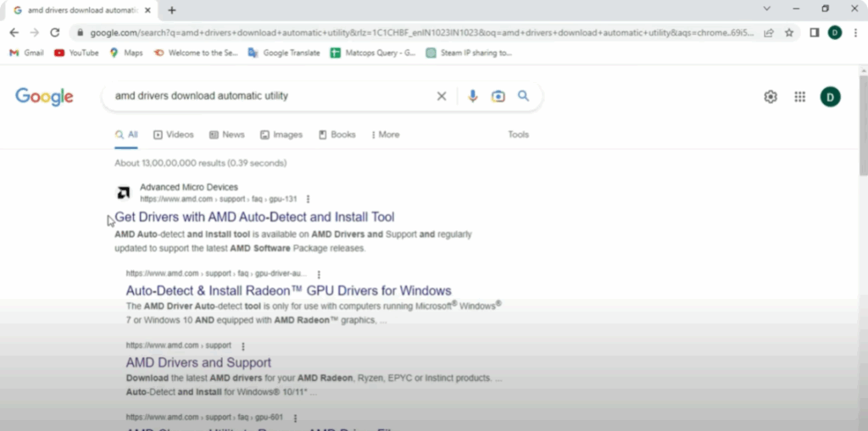This screenshot has height=431, width=868.
Task: Open Google quick settings gear
Action: (771, 97)
